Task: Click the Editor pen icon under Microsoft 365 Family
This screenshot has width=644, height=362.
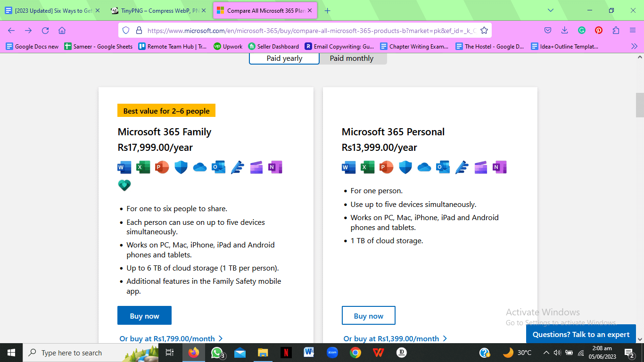Action: click(237, 167)
